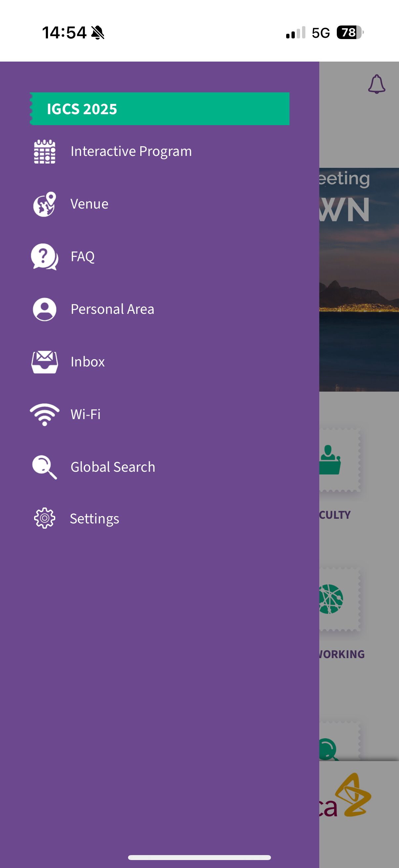Image resolution: width=399 pixels, height=868 pixels.
Task: Tap the gear icon for Settings
Action: pos(44,518)
